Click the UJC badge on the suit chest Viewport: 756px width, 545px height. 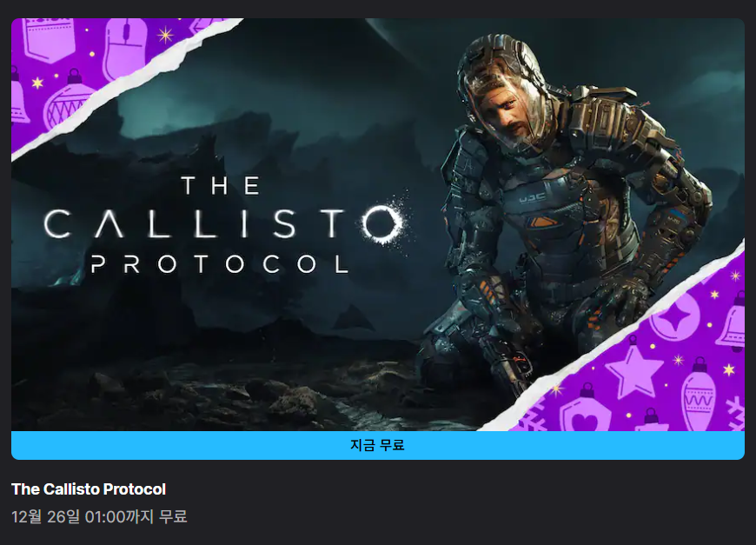[533, 197]
